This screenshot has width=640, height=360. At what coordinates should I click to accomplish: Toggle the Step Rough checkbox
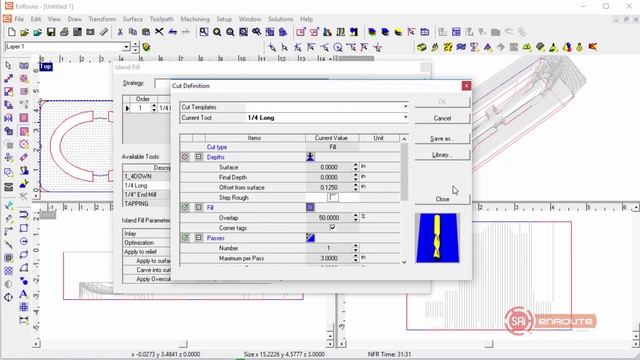[333, 198]
